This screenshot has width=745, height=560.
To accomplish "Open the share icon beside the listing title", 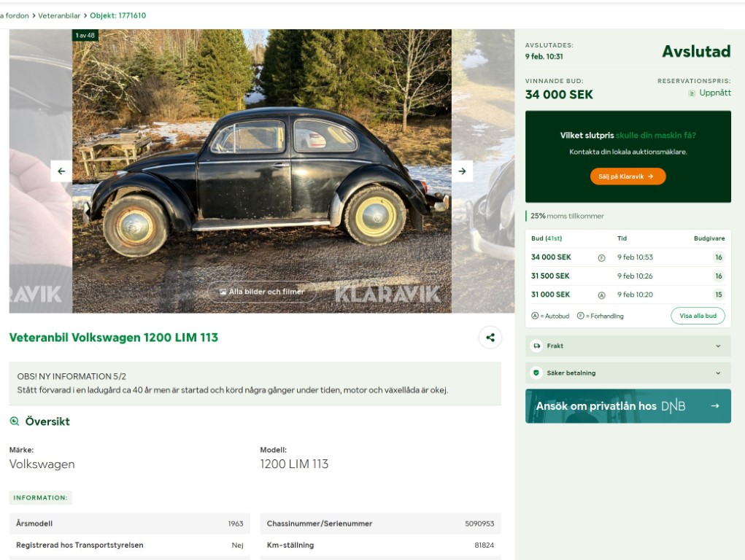I will click(490, 336).
